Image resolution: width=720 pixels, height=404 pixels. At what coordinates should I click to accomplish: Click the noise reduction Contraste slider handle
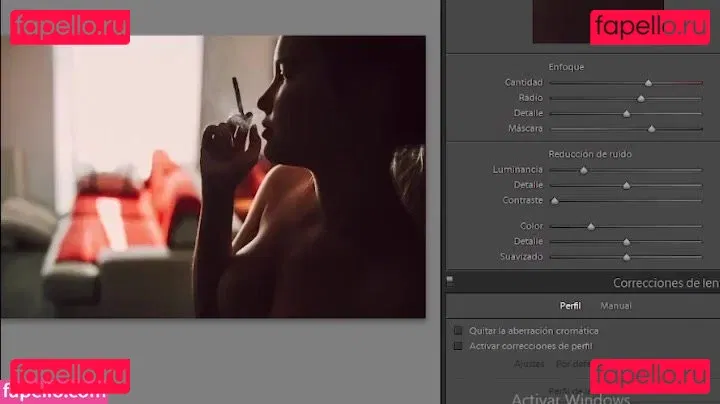tap(554, 201)
